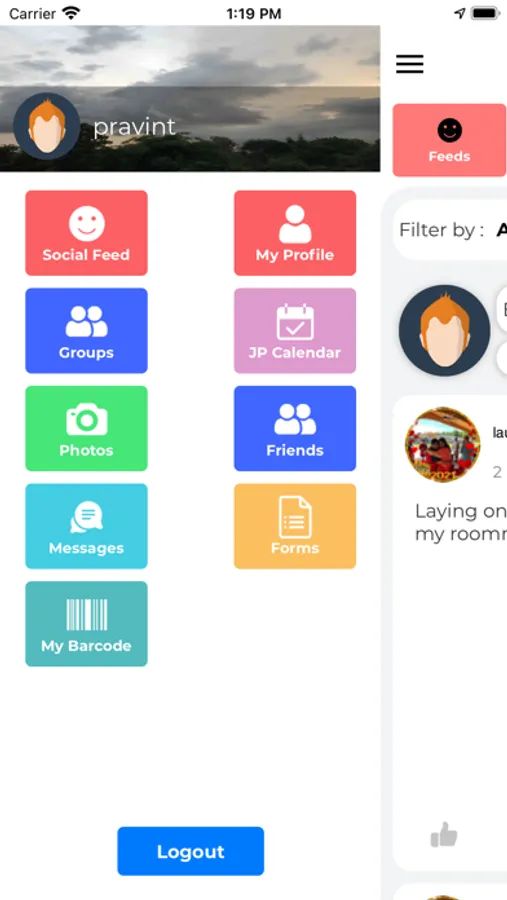Click the pravint profile avatar in header

tap(47, 126)
